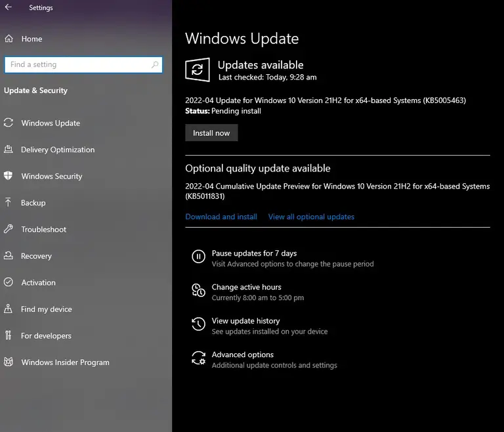The image size is (504, 432).
Task: Click the Activation checkmark circle icon
Action: [9, 282]
